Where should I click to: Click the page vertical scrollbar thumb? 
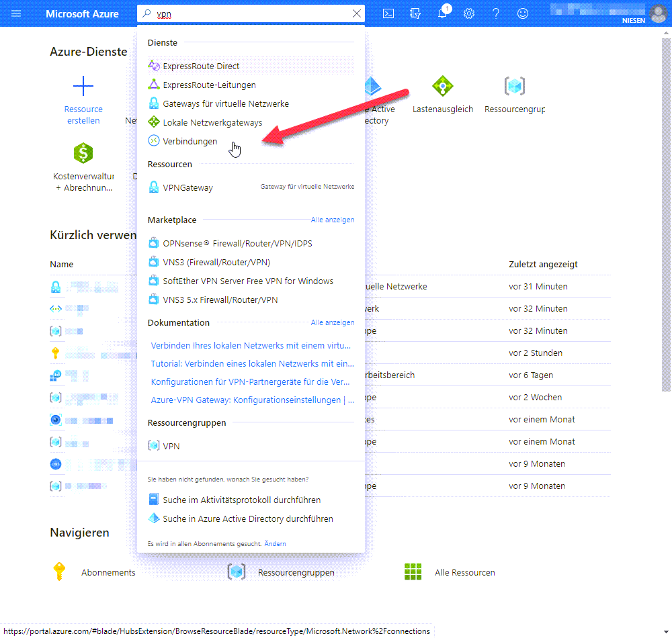click(666, 214)
